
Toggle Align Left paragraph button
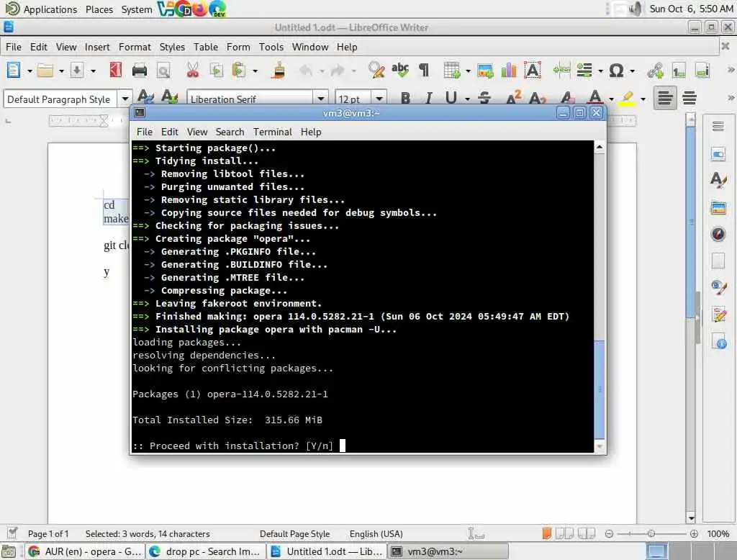pyautogui.click(x=664, y=99)
